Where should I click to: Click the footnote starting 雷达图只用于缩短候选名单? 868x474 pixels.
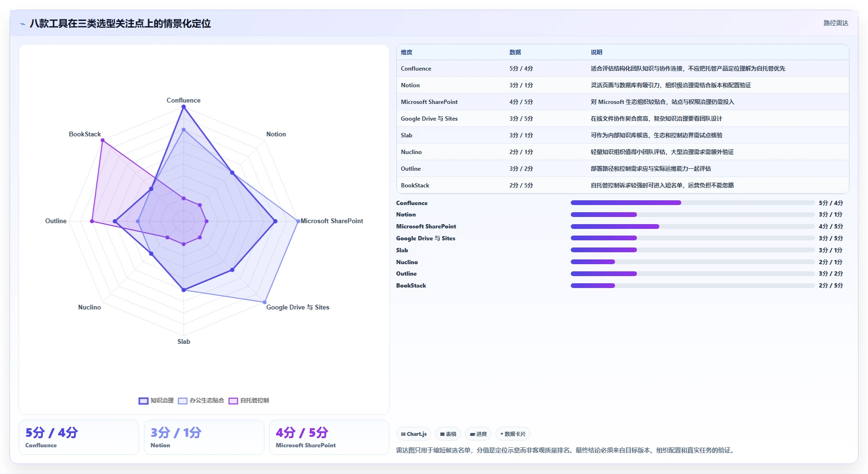tap(566, 451)
